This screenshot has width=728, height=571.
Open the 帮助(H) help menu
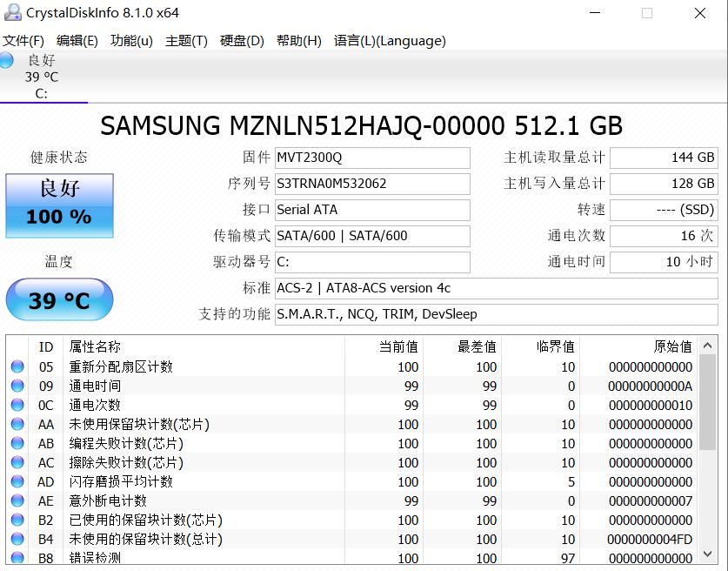(296, 40)
